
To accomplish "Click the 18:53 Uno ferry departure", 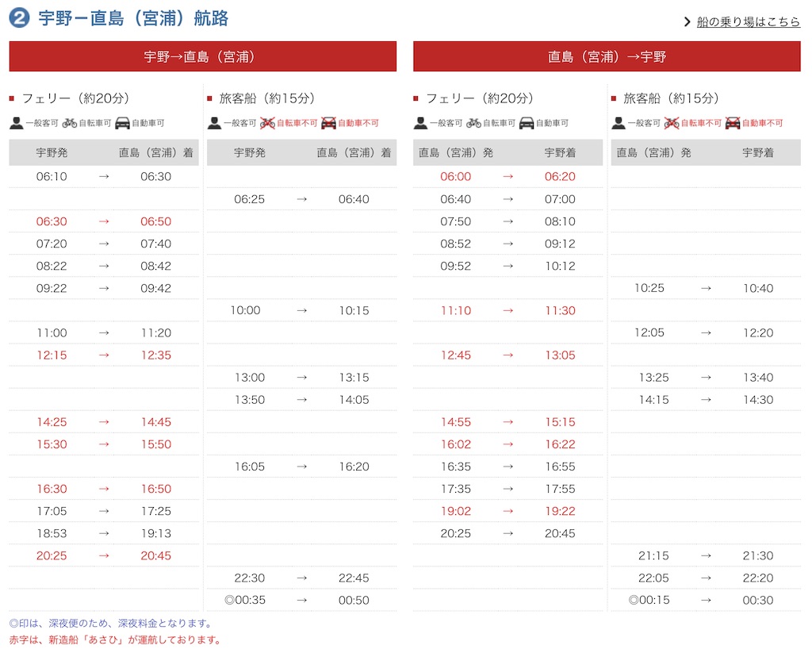I will [x=52, y=534].
